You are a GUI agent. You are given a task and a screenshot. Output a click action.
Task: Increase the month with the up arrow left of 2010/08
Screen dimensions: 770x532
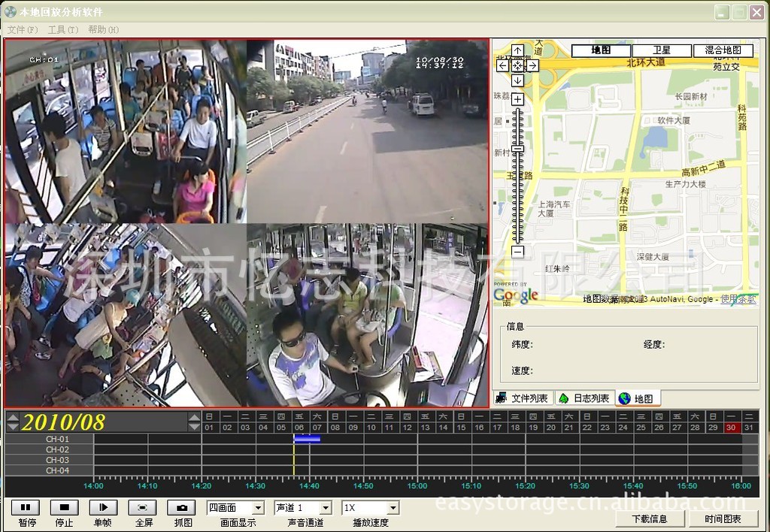pos(14,418)
